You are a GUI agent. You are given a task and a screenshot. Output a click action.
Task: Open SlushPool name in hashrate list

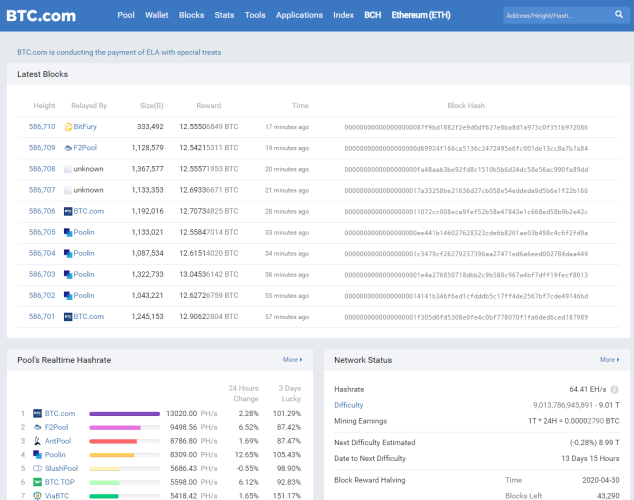pyautogui.click(x=61, y=468)
